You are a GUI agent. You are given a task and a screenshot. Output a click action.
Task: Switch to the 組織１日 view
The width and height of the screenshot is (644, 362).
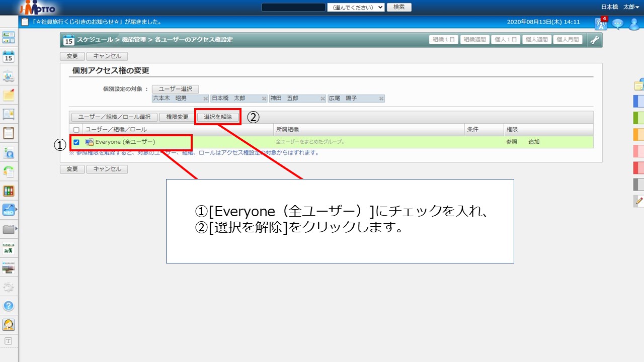pos(444,40)
